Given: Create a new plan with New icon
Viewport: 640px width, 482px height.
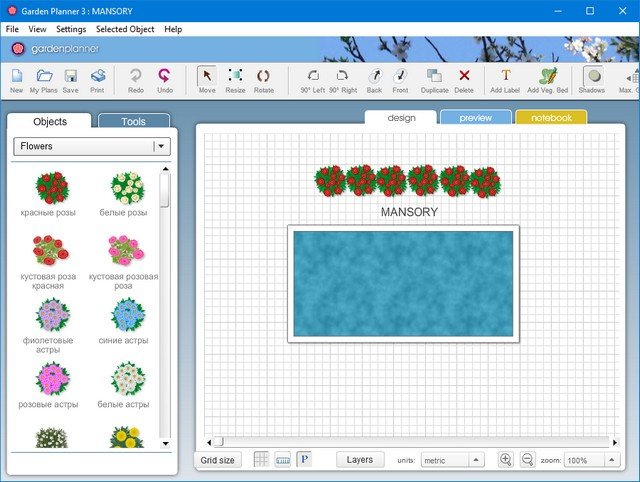Looking at the screenshot, I should tap(16, 81).
